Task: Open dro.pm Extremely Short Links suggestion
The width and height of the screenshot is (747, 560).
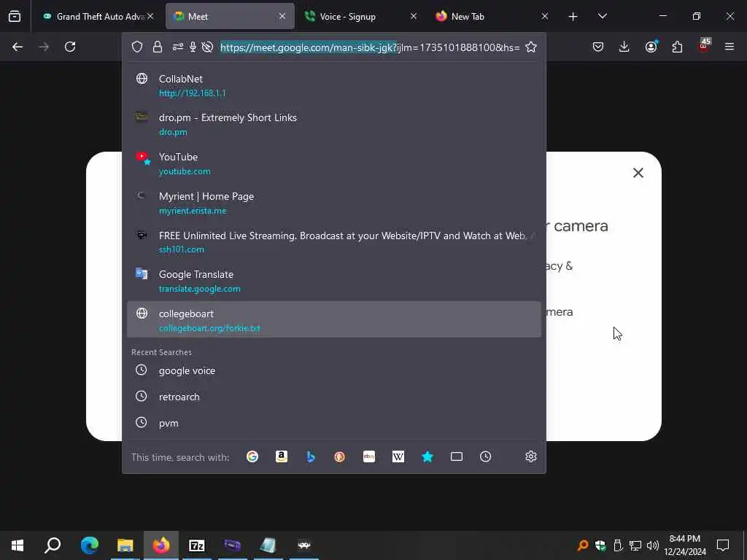Action: click(x=333, y=124)
